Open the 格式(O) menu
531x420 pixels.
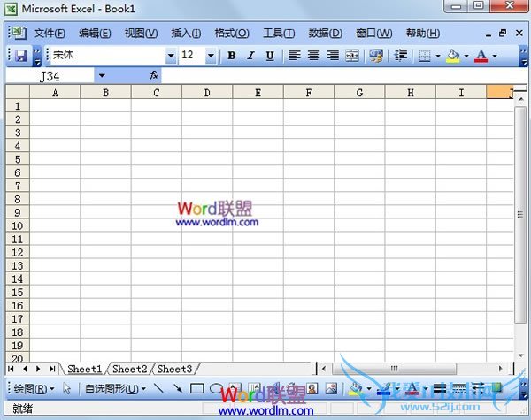coord(232,34)
